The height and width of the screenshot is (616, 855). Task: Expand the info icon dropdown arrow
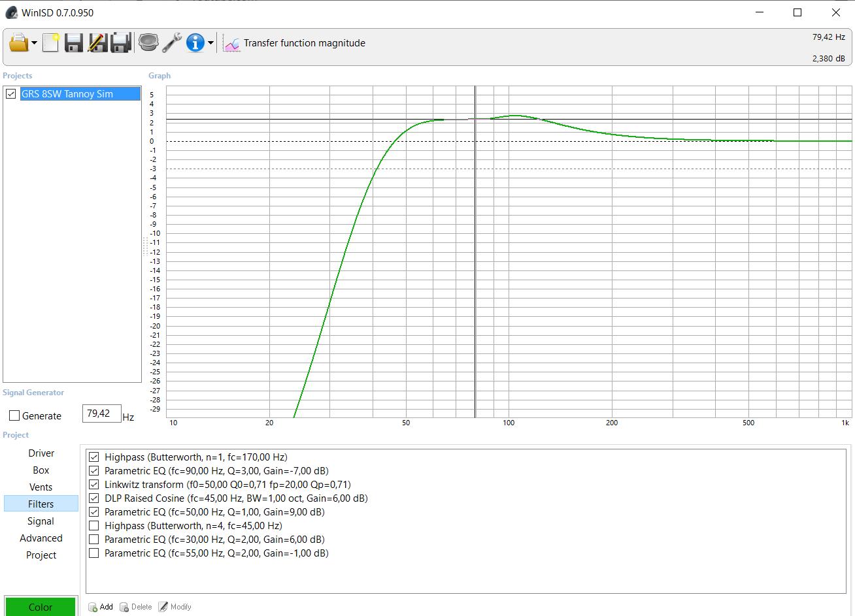coord(210,44)
